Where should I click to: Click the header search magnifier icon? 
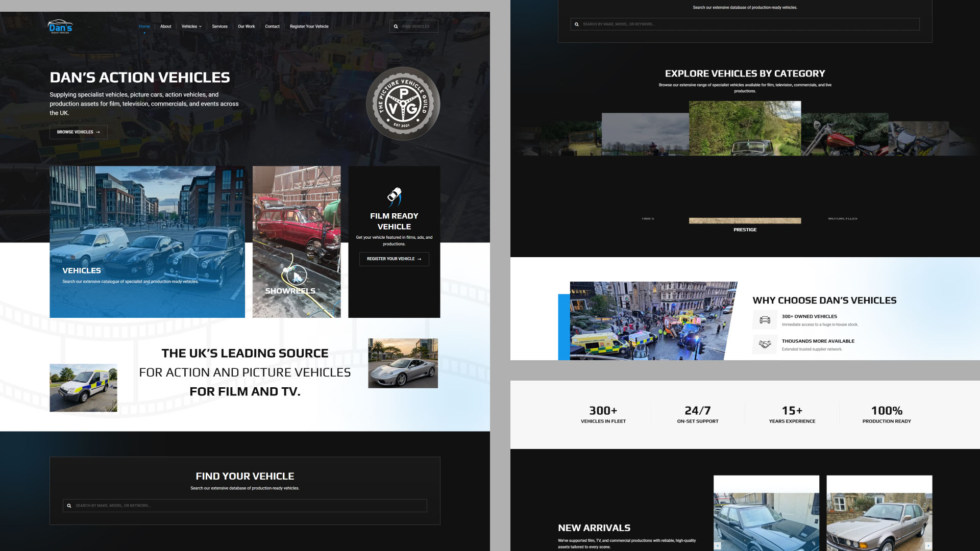tap(396, 27)
